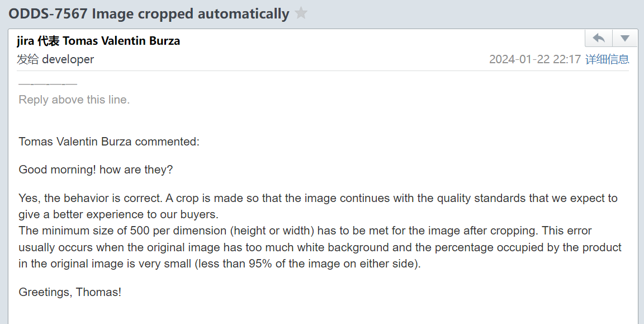The image size is (644, 324).
Task: Click the sentence starting Yes, the behavior
Action: click(318, 206)
